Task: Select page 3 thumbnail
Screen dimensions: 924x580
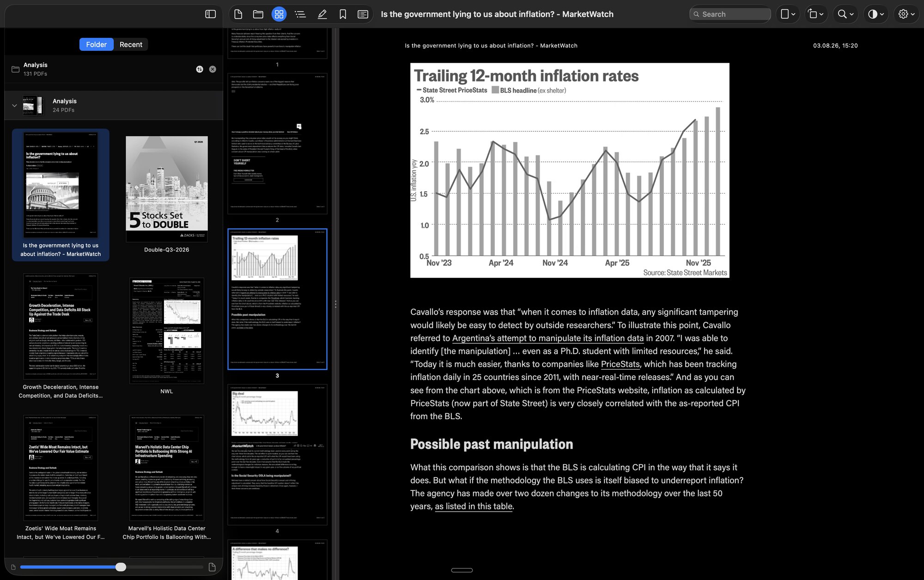Action: click(x=277, y=299)
